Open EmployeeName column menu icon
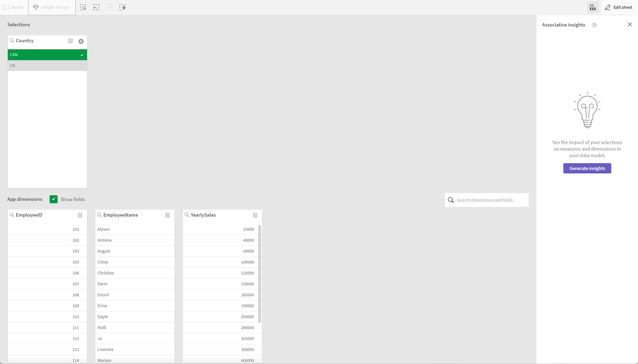Screen dimensions: 638x364 pyautogui.click(x=167, y=215)
